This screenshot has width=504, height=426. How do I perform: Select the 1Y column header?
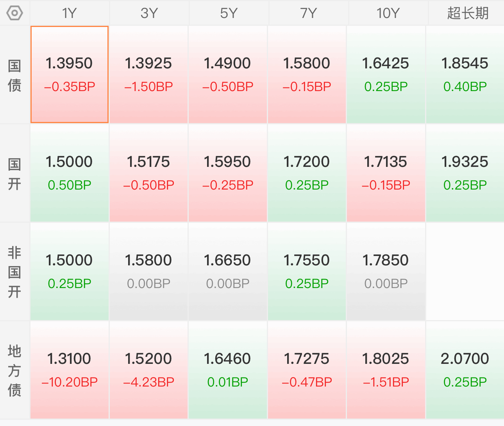[70, 13]
